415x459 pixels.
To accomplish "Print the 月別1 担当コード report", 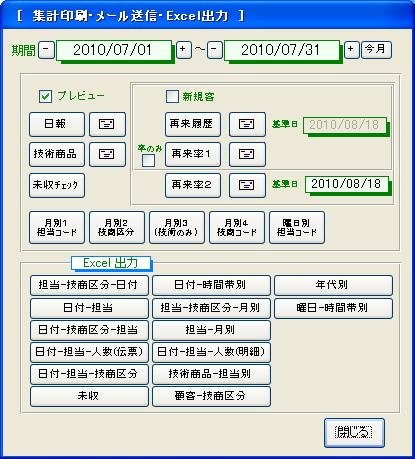I will (x=57, y=228).
